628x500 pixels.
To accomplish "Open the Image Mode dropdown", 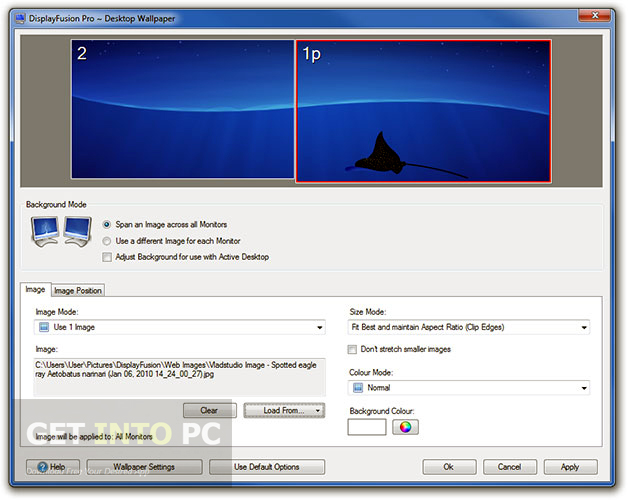I will [179, 327].
